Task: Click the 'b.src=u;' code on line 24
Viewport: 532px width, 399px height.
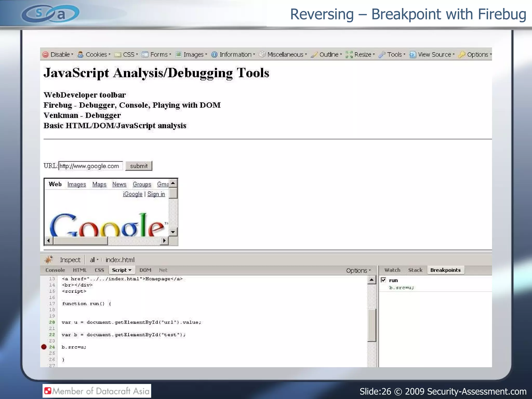Action: (74, 347)
